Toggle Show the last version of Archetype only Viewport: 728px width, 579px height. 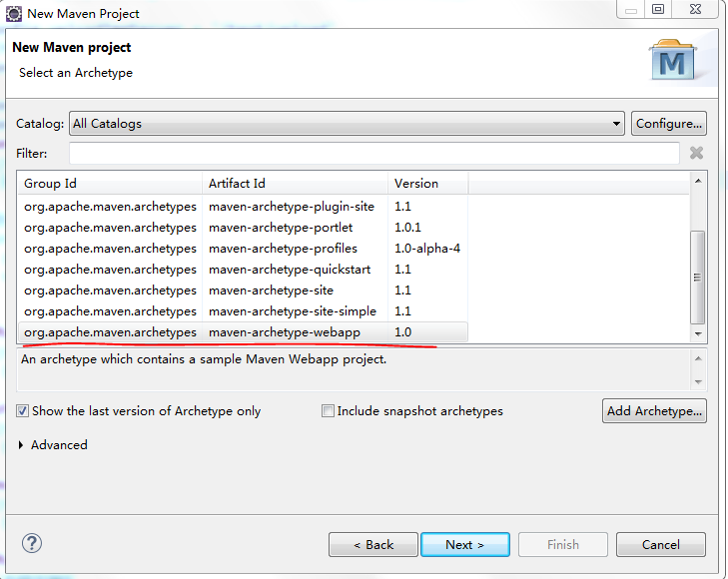[22, 410]
